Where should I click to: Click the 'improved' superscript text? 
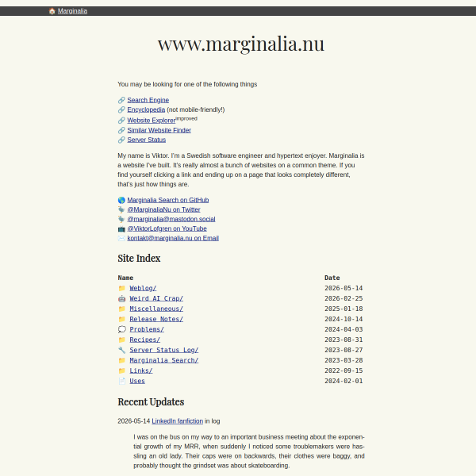click(186, 118)
